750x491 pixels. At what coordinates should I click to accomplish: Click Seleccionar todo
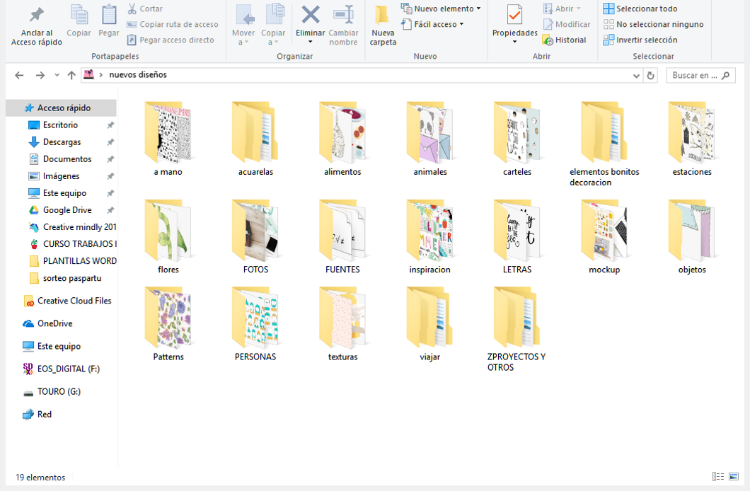[640, 9]
